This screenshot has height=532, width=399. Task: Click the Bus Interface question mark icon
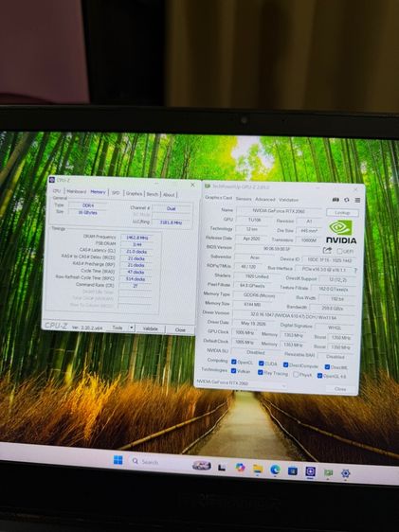pyautogui.click(x=355, y=271)
